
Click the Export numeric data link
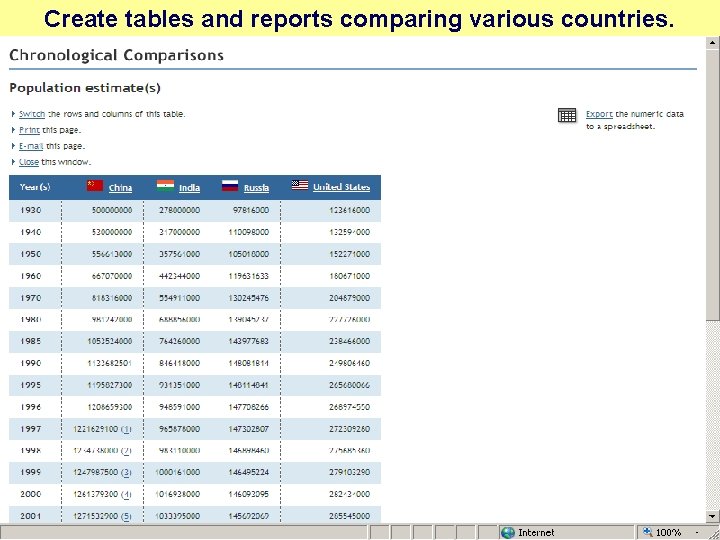click(x=599, y=114)
